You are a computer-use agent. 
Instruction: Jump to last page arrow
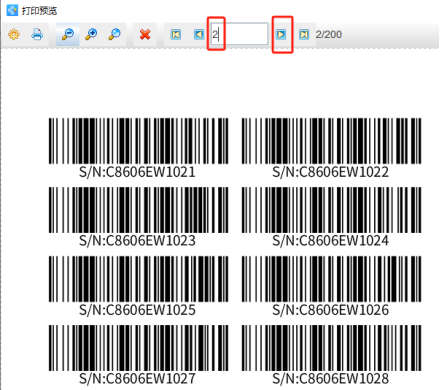pos(304,34)
